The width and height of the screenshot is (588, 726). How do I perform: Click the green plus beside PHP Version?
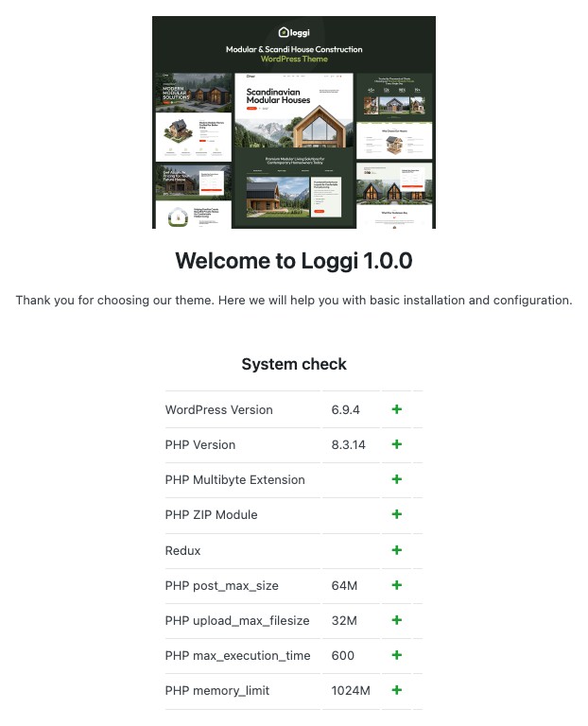[397, 445]
